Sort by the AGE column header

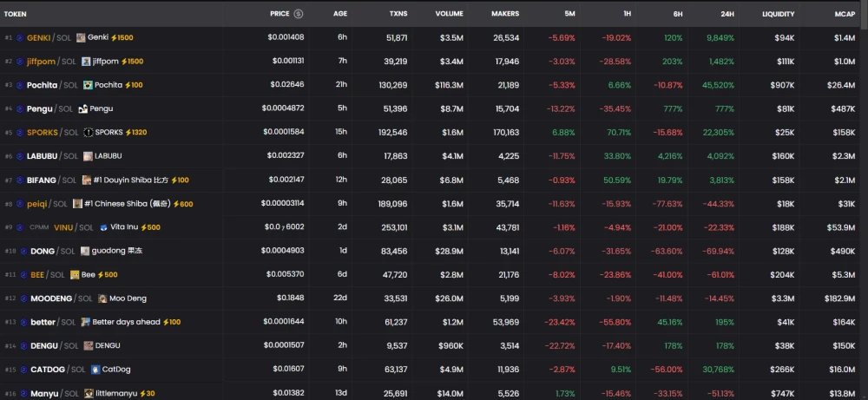[340, 14]
